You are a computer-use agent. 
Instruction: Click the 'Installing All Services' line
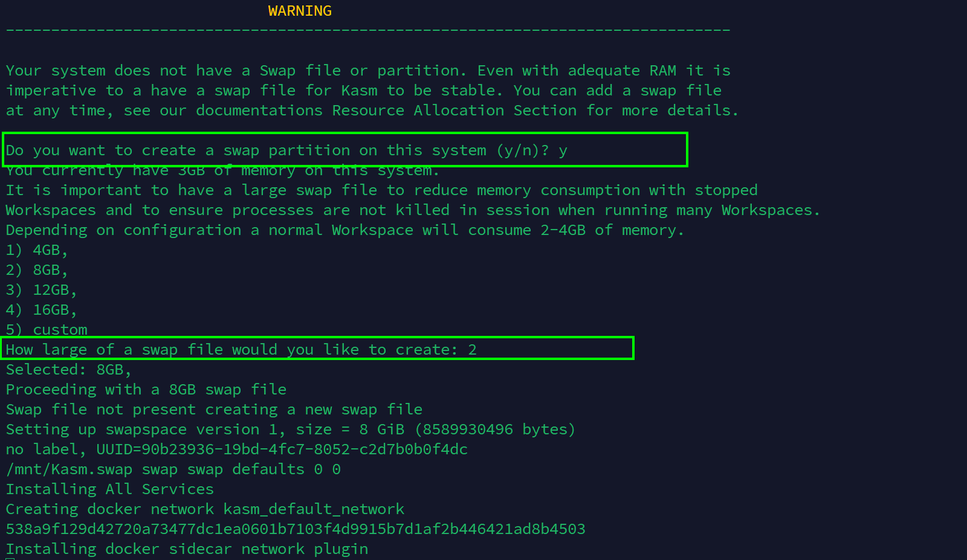coord(109,489)
